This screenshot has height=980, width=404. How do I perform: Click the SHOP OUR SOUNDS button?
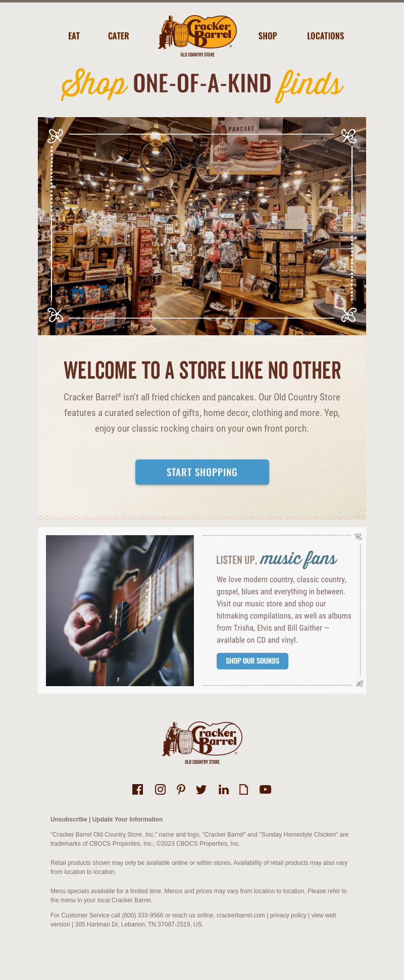click(x=252, y=661)
